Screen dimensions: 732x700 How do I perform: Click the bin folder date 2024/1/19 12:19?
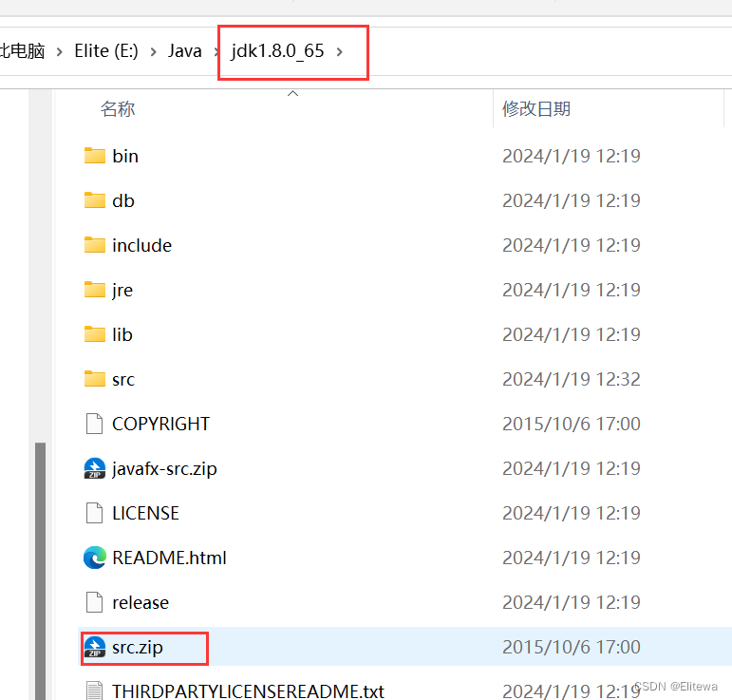(x=572, y=156)
